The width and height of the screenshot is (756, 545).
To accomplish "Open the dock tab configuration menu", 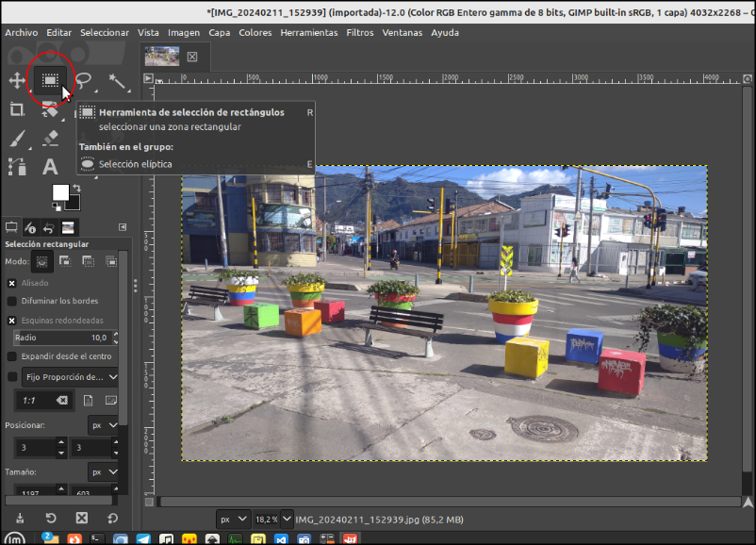I will coord(123,226).
